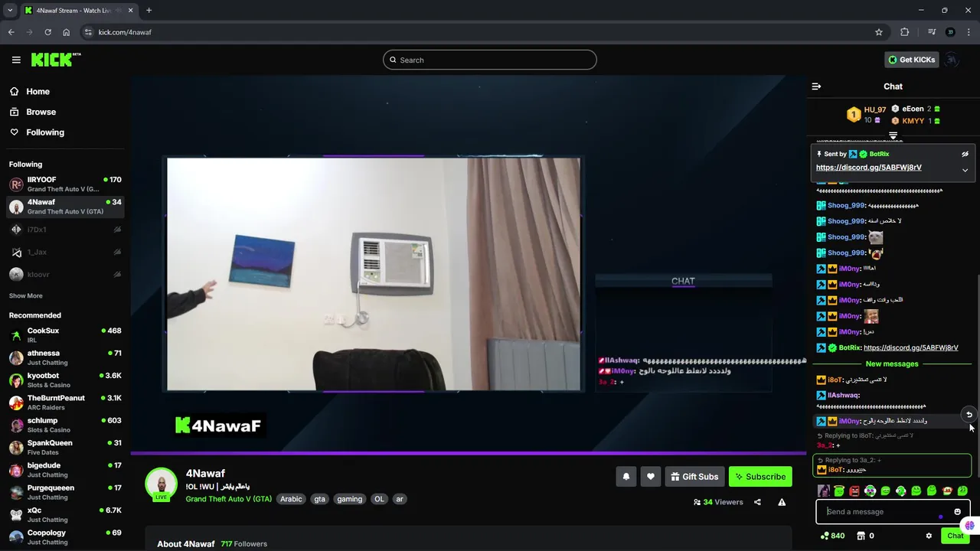Open CookSux recommended channel
The height and width of the screenshot is (551, 980).
[65, 335]
